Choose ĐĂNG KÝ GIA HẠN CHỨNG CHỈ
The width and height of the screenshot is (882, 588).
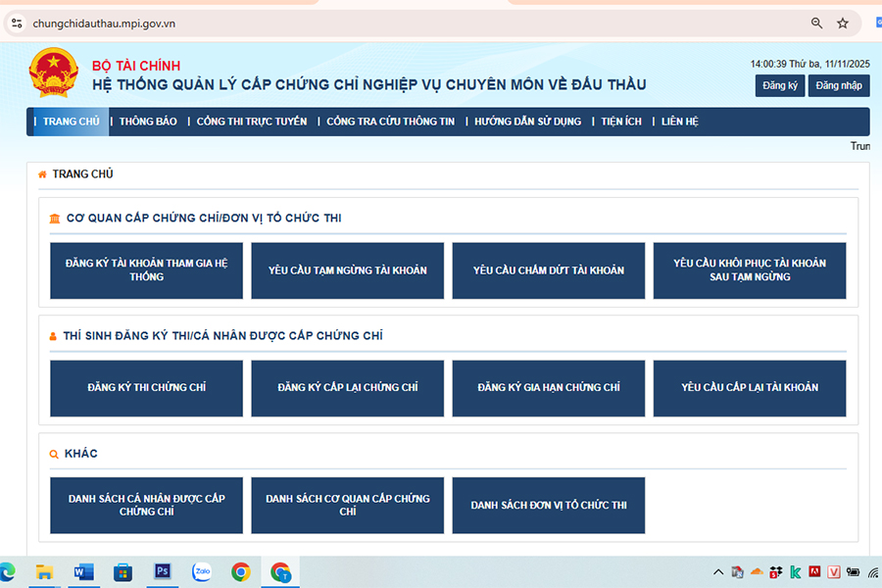point(548,388)
